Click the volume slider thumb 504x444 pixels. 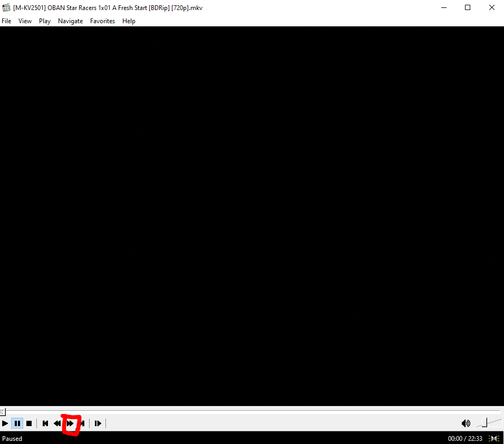pyautogui.click(x=484, y=422)
